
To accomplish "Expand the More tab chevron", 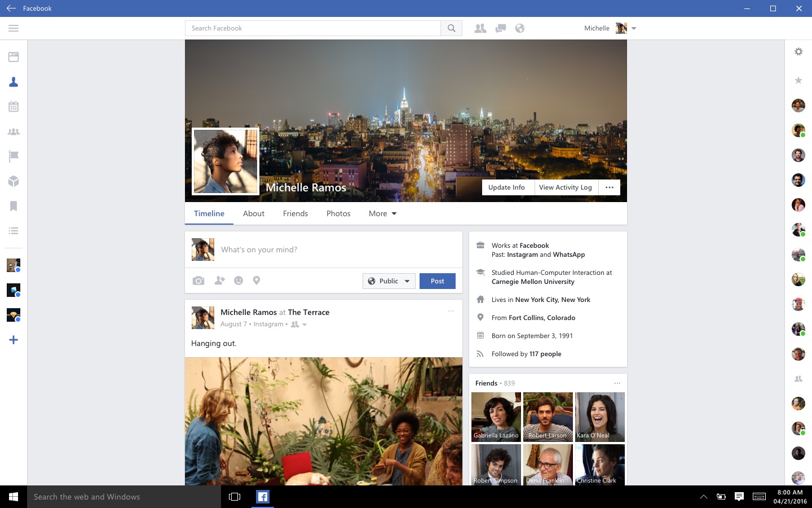I will click(x=395, y=214).
